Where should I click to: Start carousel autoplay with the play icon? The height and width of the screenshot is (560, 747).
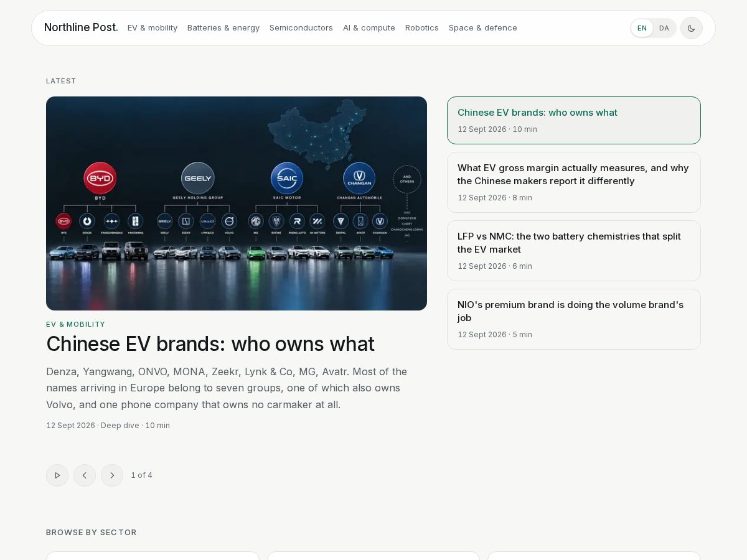coord(57,475)
